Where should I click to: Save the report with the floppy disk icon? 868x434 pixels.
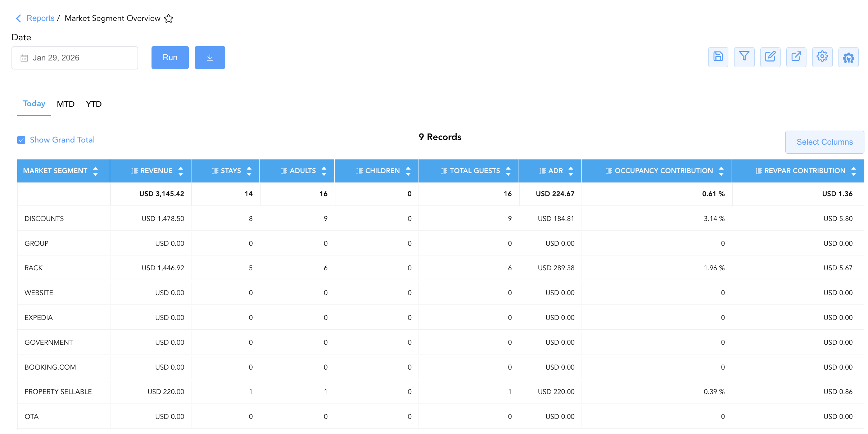pos(718,57)
